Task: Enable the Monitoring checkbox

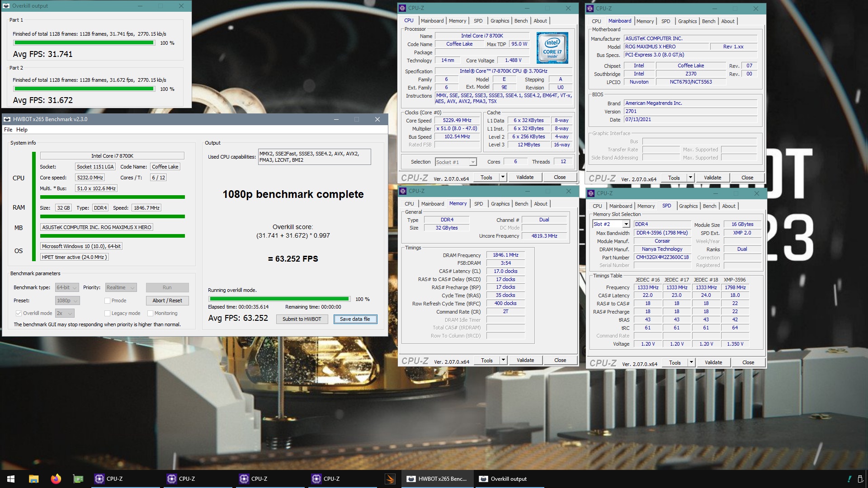Action: click(150, 313)
